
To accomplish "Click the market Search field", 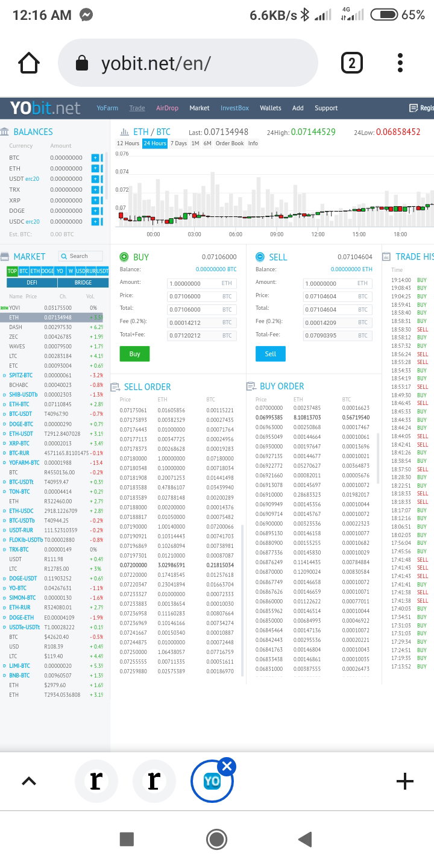I will (81, 256).
